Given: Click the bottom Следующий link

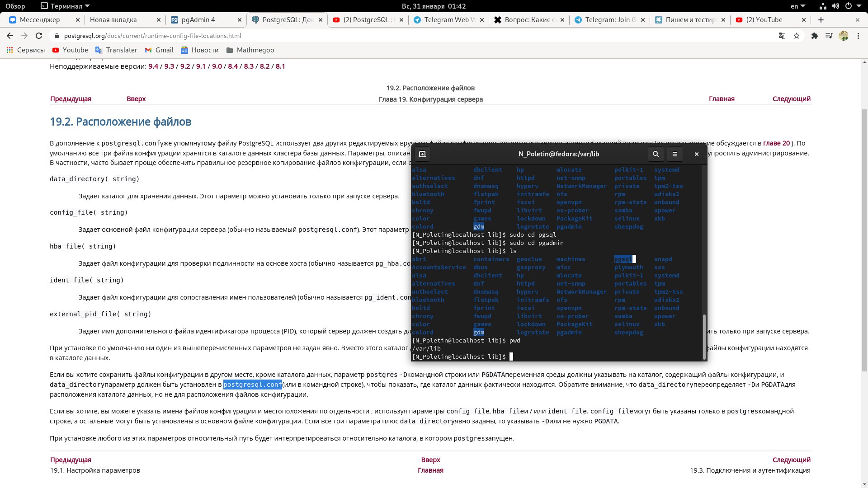Looking at the screenshot, I should coord(792,460).
